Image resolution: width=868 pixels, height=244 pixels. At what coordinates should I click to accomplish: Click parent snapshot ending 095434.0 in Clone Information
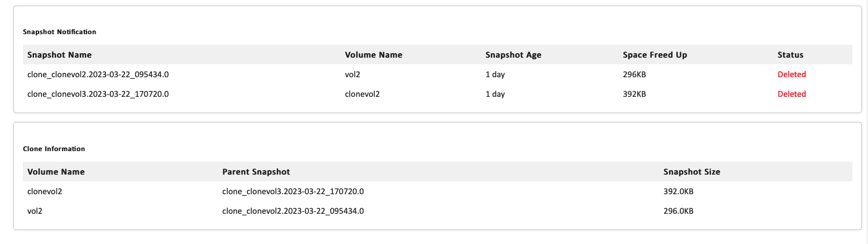point(293,211)
